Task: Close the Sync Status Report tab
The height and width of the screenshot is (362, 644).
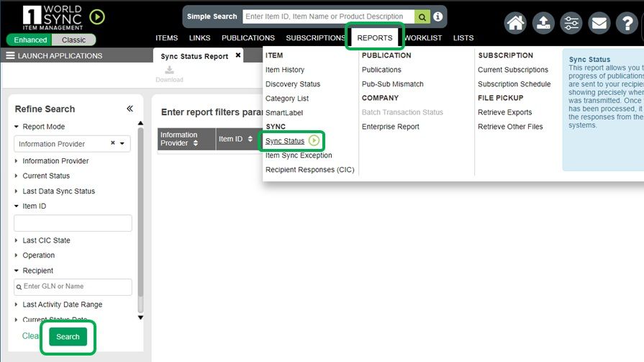Action: tap(238, 55)
